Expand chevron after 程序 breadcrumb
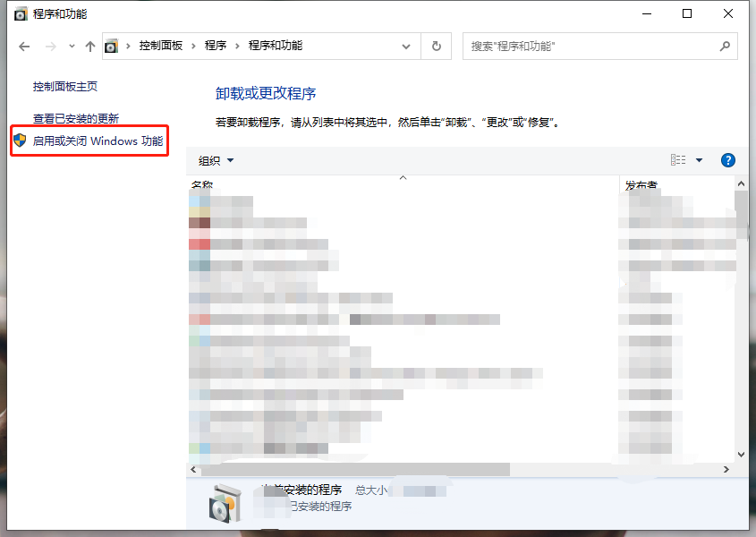The width and height of the screenshot is (756, 537). click(x=237, y=47)
